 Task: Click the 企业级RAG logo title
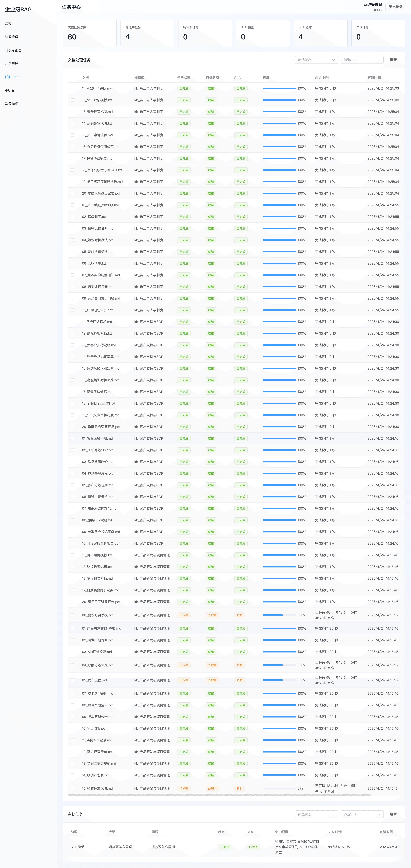click(x=18, y=9)
